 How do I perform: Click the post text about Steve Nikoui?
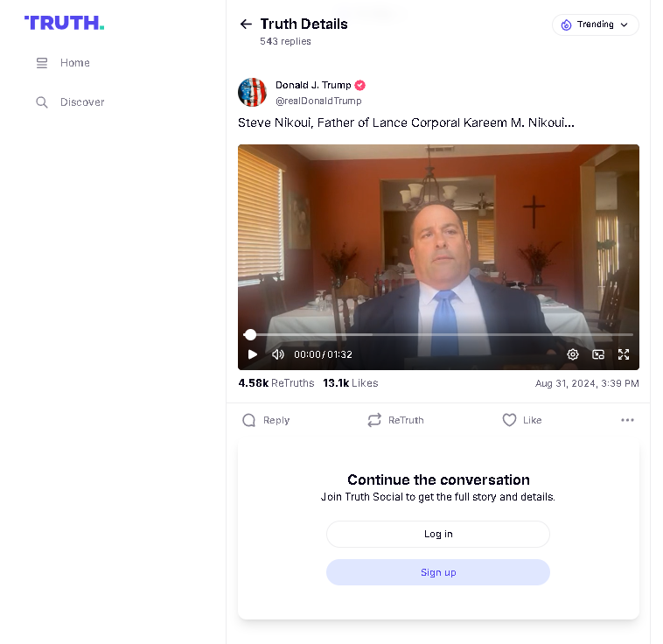click(407, 122)
